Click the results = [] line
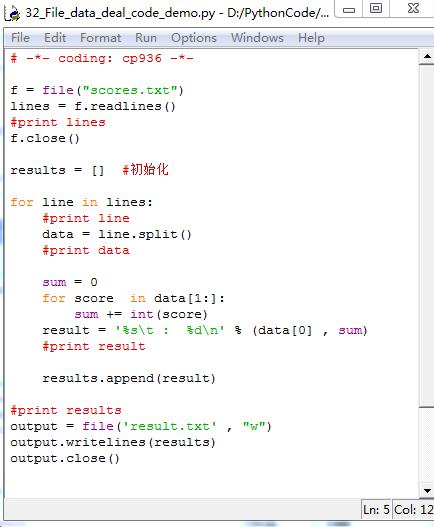434x527 pixels. pyautogui.click(x=57, y=170)
